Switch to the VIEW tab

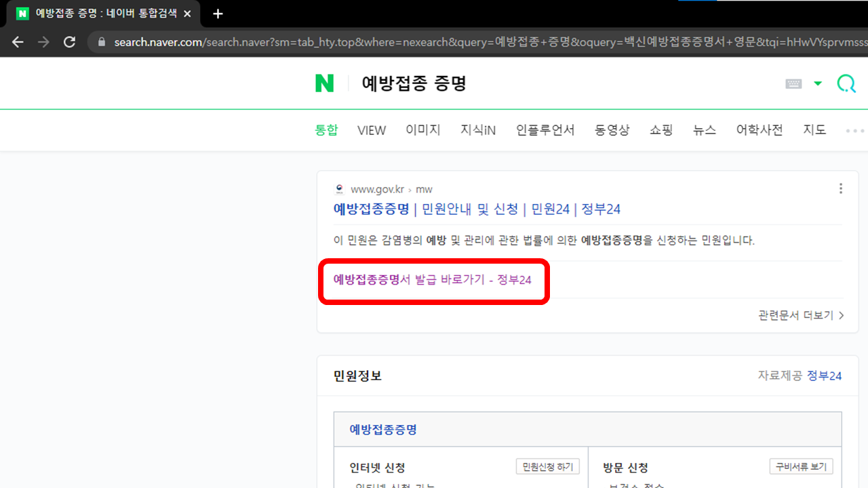point(372,130)
